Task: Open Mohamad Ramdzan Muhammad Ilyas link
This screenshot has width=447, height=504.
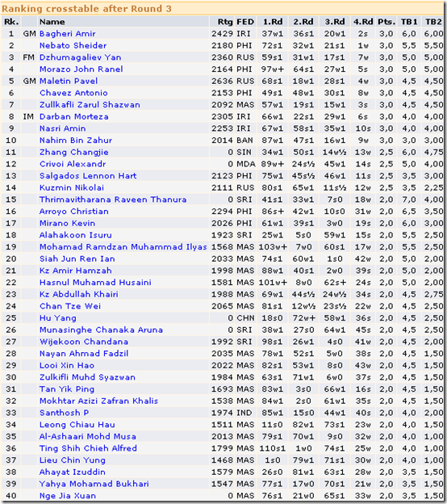Action: tap(123, 247)
